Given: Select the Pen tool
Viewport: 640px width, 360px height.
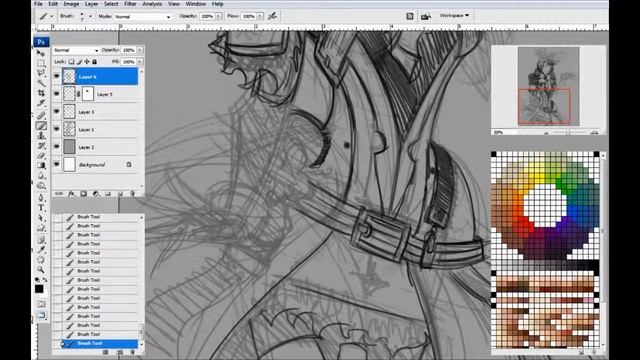Looking at the screenshot, I should coord(41,198).
